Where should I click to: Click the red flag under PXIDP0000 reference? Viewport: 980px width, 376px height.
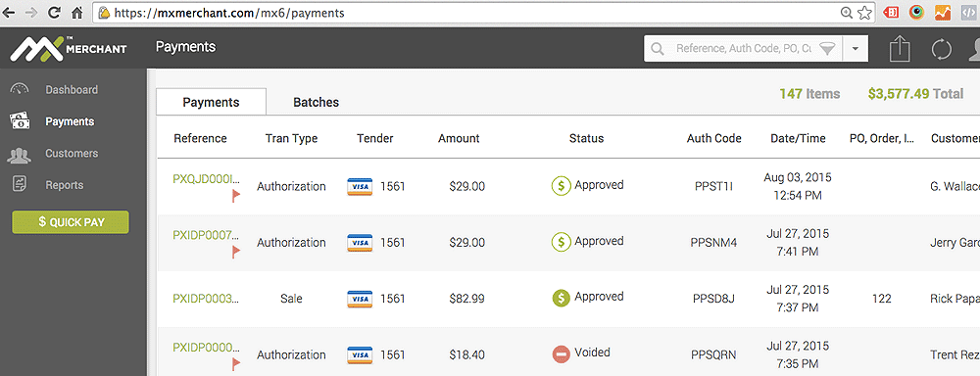(x=236, y=364)
